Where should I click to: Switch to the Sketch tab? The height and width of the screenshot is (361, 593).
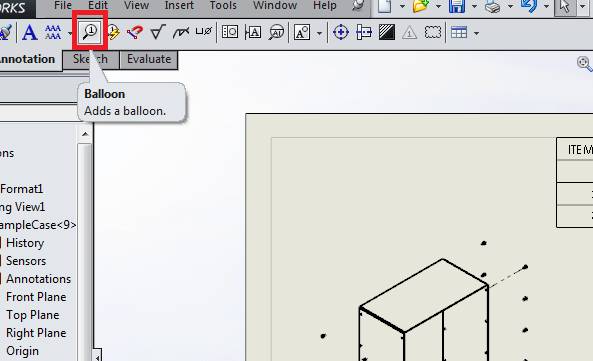(90, 59)
